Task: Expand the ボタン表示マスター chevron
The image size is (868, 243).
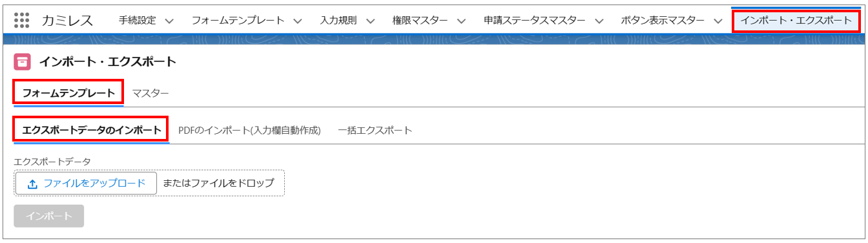Action: 718,21
